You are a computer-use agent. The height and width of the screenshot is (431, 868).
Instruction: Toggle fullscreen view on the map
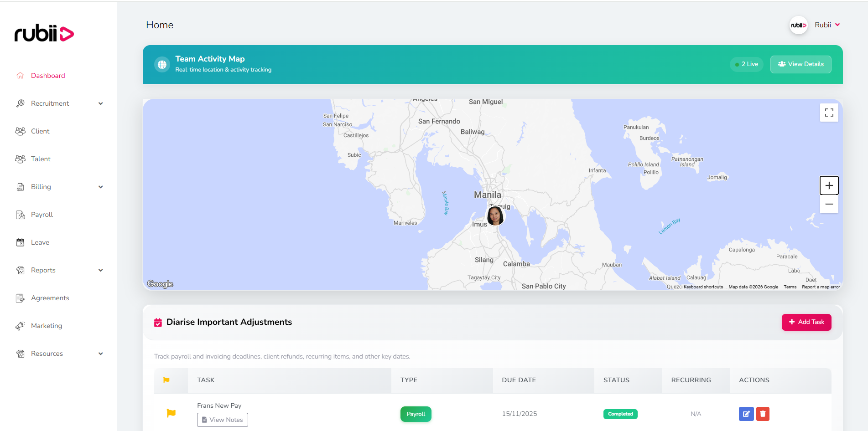(829, 112)
